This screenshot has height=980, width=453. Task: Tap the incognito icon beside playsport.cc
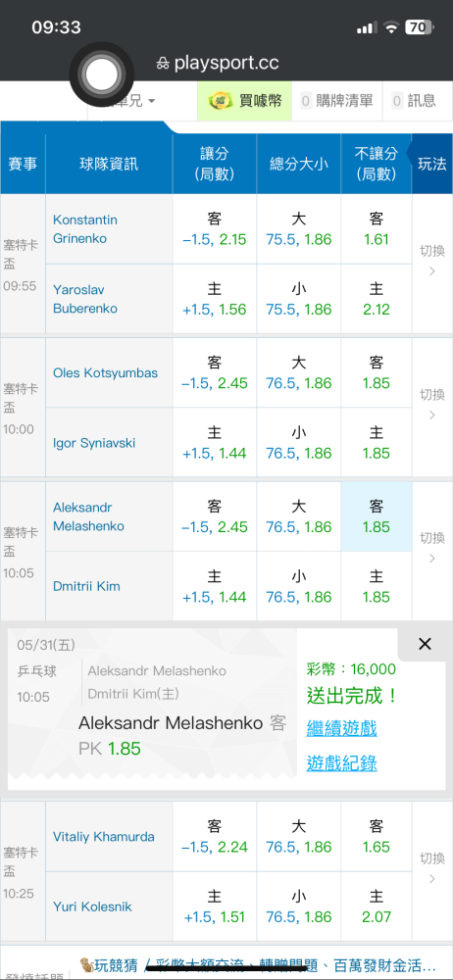click(163, 63)
